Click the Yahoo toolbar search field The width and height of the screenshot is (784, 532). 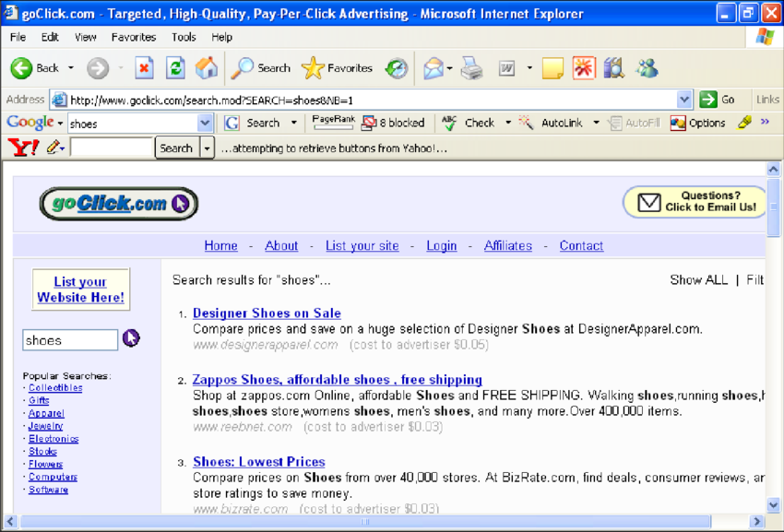[112, 148]
